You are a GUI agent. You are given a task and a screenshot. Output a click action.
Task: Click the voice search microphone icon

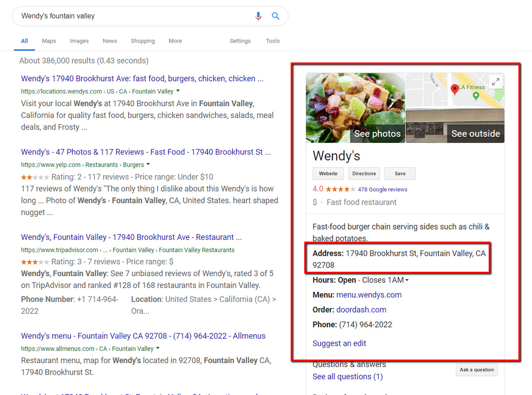pos(258,16)
